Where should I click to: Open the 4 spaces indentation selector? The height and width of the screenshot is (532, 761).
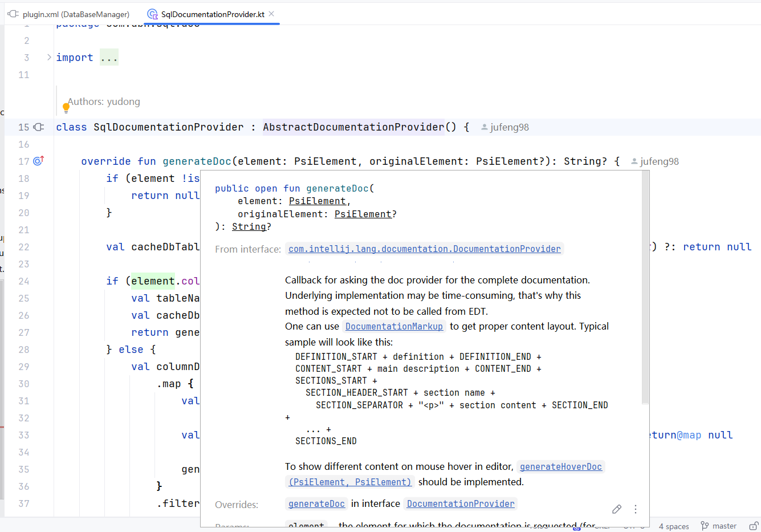point(674,526)
